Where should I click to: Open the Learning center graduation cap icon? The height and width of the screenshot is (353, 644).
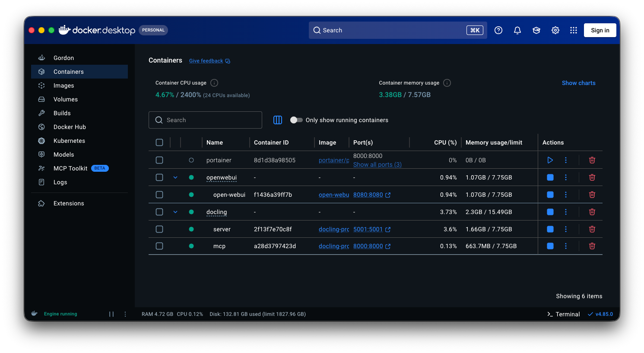point(536,30)
